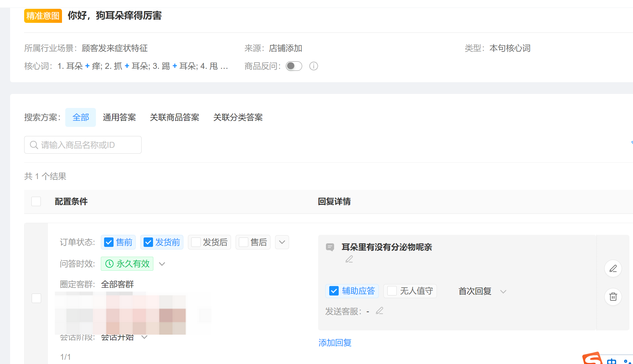Click the 店铺添加 source value
Screen dimensions: 633x364
pos(286,48)
